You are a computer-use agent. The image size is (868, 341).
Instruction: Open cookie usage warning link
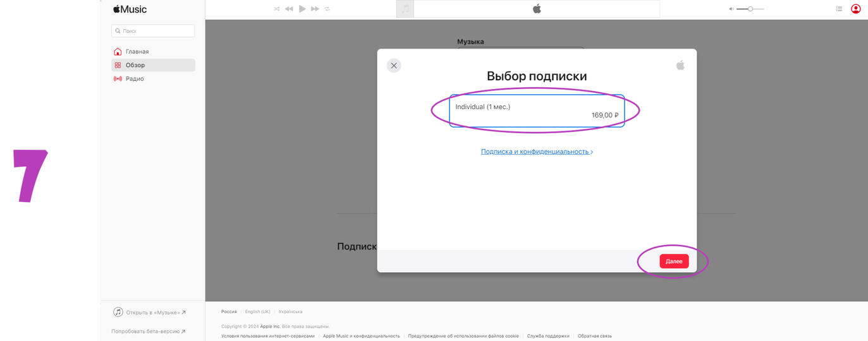(463, 336)
